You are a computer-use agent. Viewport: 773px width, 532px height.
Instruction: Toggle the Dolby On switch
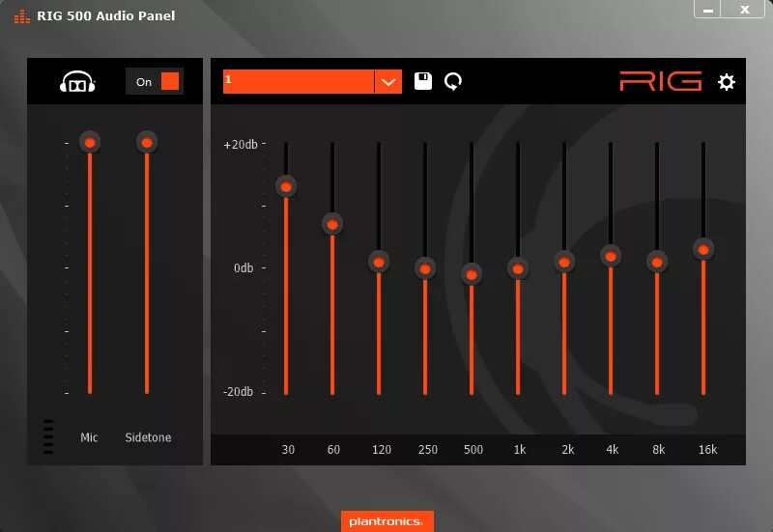pyautogui.click(x=155, y=81)
